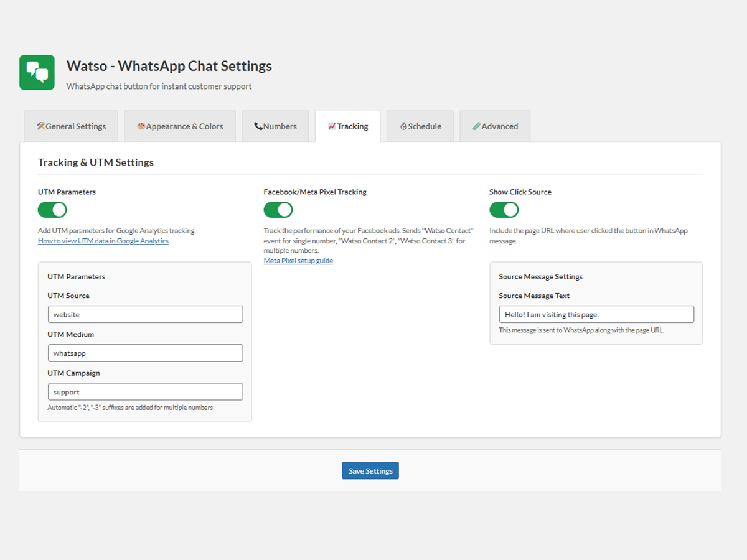
Task: Open 'How to view UTM data in Google Analytics' link
Action: coord(103,241)
